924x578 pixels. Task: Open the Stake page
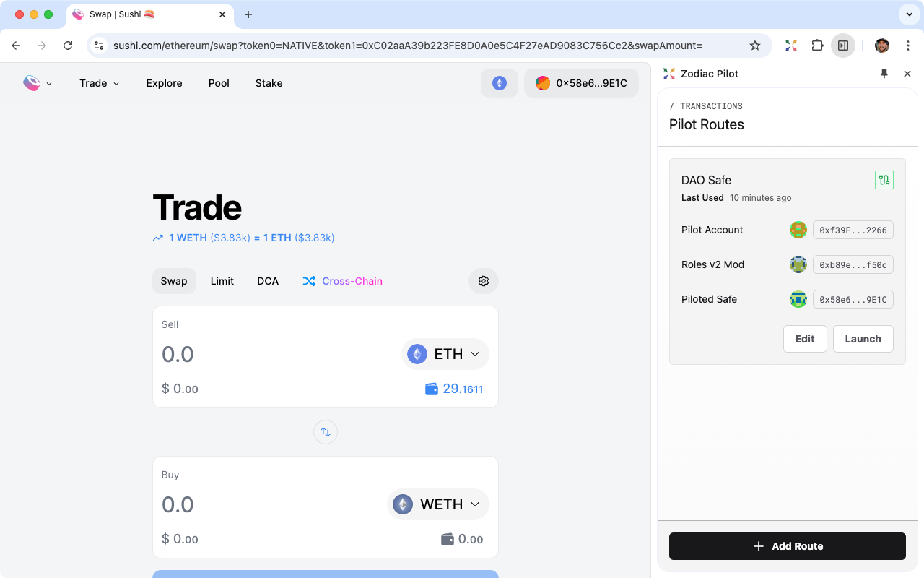coord(269,83)
